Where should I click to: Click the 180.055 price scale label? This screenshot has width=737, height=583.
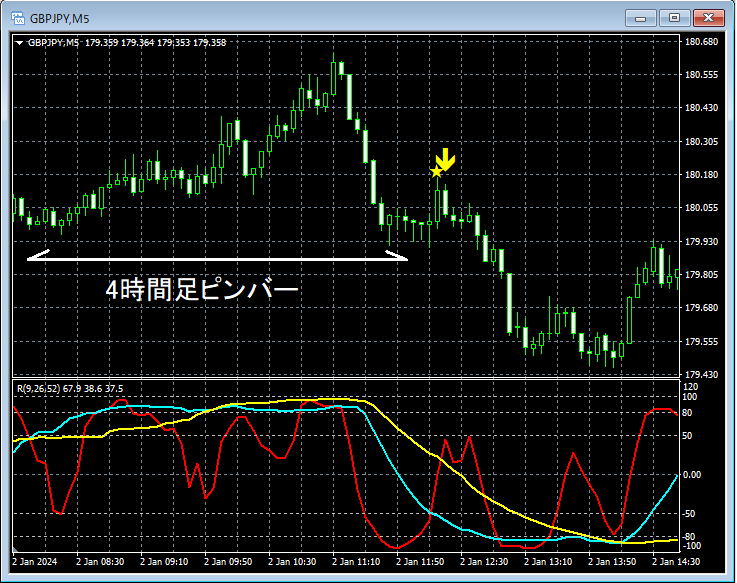pyautogui.click(x=701, y=208)
